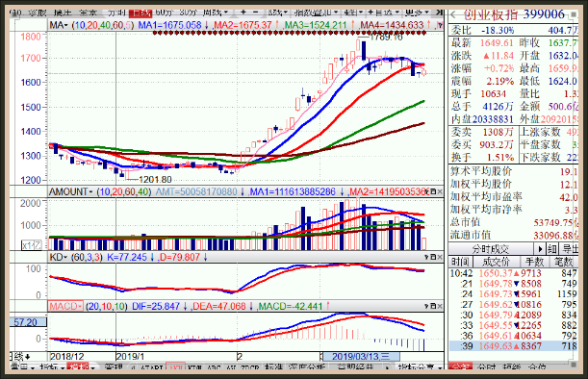Switch to the 分时 intraday view
This screenshot has height=379, width=588.
pos(116,13)
